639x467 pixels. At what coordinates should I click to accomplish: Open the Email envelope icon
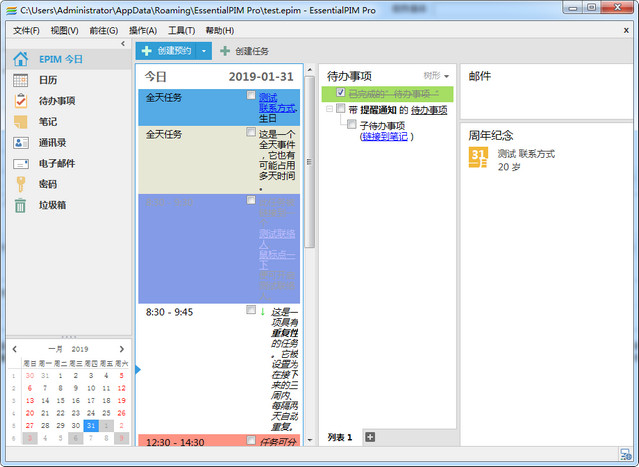[x=20, y=164]
